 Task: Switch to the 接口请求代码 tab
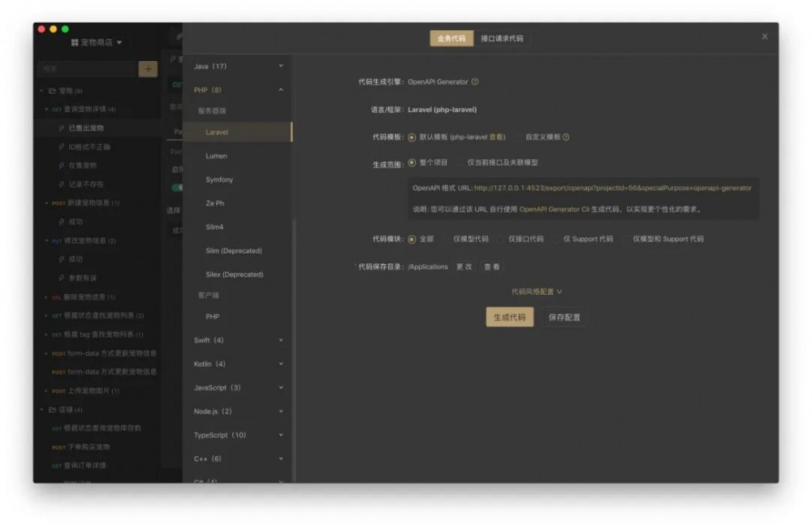tap(501, 37)
